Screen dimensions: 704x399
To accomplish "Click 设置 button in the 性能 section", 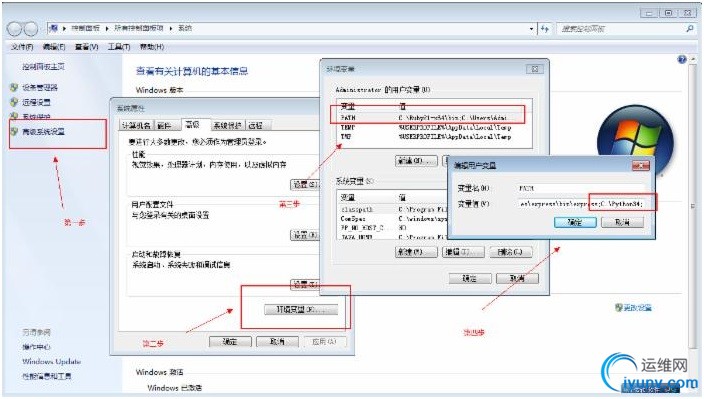I will coord(306,184).
